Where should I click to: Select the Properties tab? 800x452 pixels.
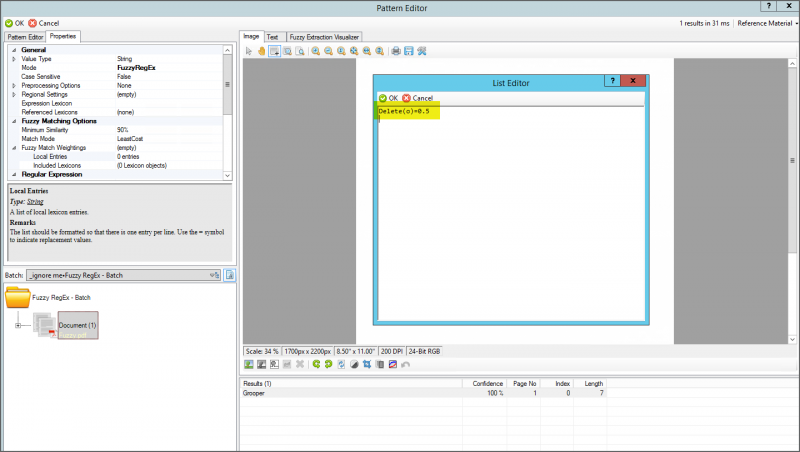63,36
